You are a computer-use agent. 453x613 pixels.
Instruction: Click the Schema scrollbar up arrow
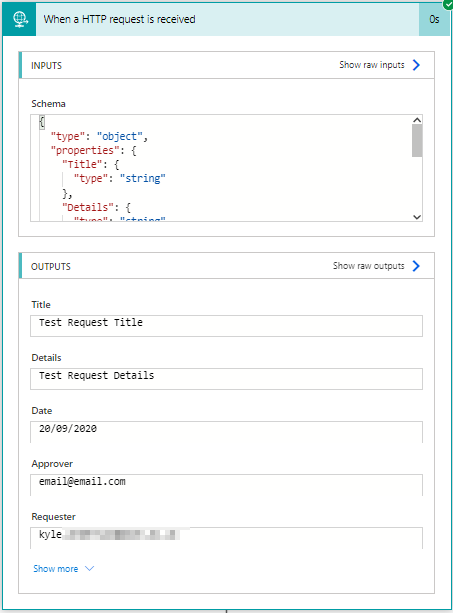[417, 120]
